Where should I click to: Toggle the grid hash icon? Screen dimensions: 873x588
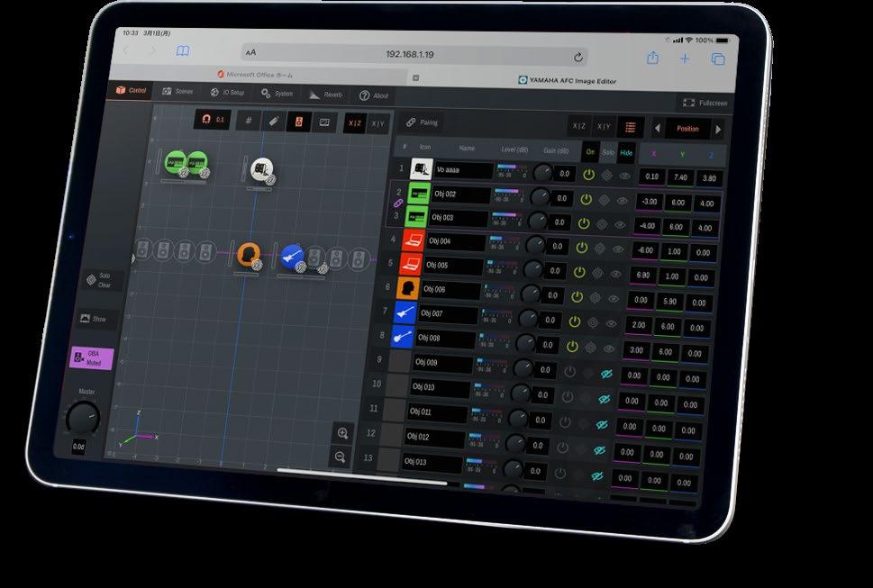pyautogui.click(x=249, y=121)
